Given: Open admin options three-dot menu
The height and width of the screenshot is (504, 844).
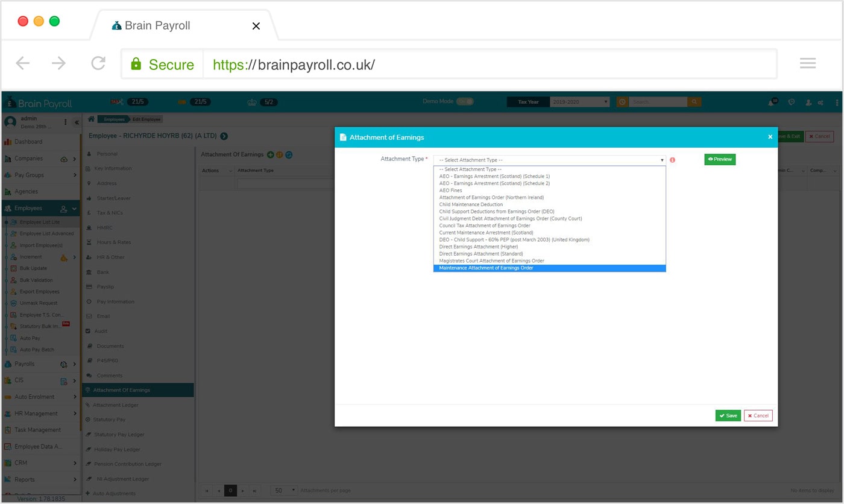Looking at the screenshot, I should pyautogui.click(x=65, y=122).
